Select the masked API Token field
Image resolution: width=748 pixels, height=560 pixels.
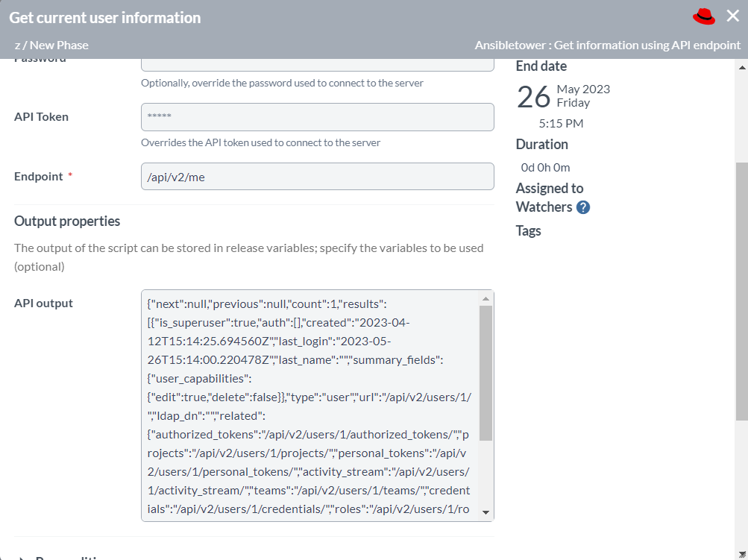click(316, 116)
